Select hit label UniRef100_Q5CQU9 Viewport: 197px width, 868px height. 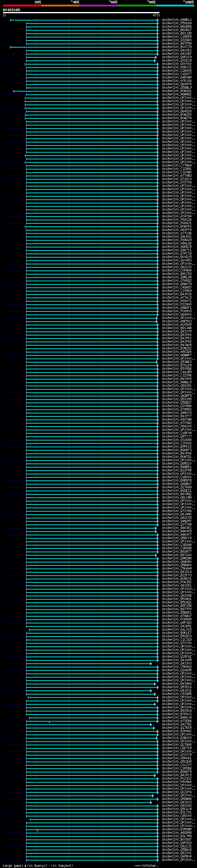(x=176, y=761)
